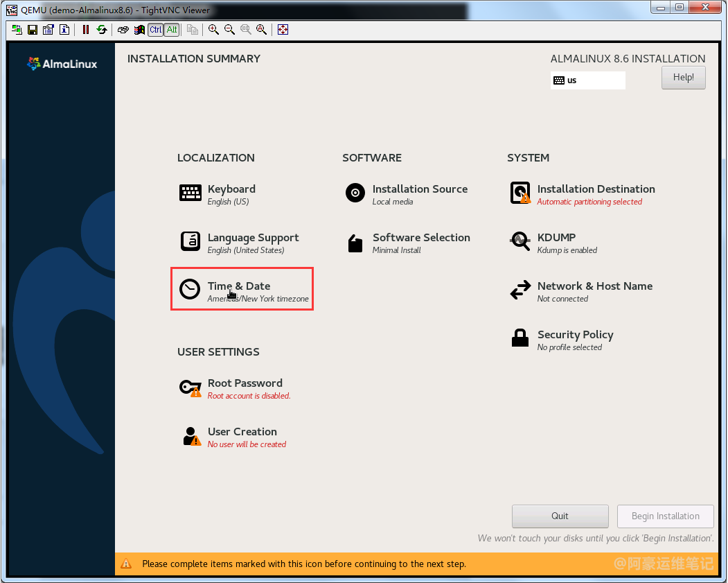Refresh the screen using green arrows icon
Image resolution: width=728 pixels, height=583 pixels.
(x=102, y=30)
